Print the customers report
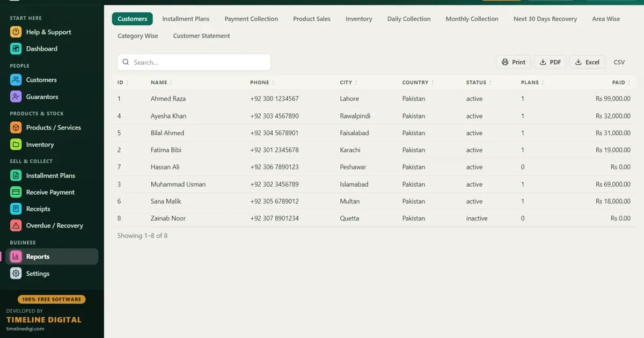The width and height of the screenshot is (644, 338). pyautogui.click(x=514, y=62)
